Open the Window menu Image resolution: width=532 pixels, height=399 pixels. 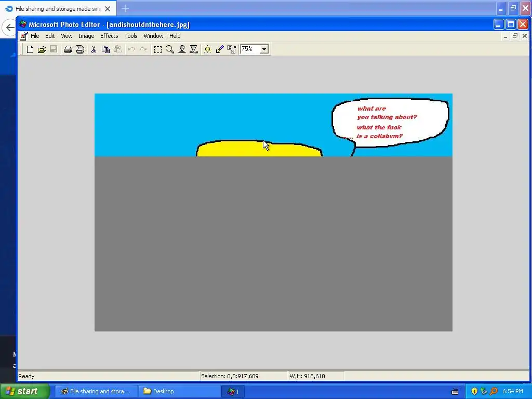153,36
